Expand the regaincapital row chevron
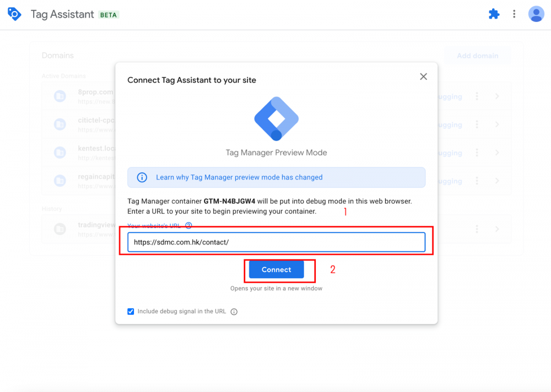 tap(497, 181)
